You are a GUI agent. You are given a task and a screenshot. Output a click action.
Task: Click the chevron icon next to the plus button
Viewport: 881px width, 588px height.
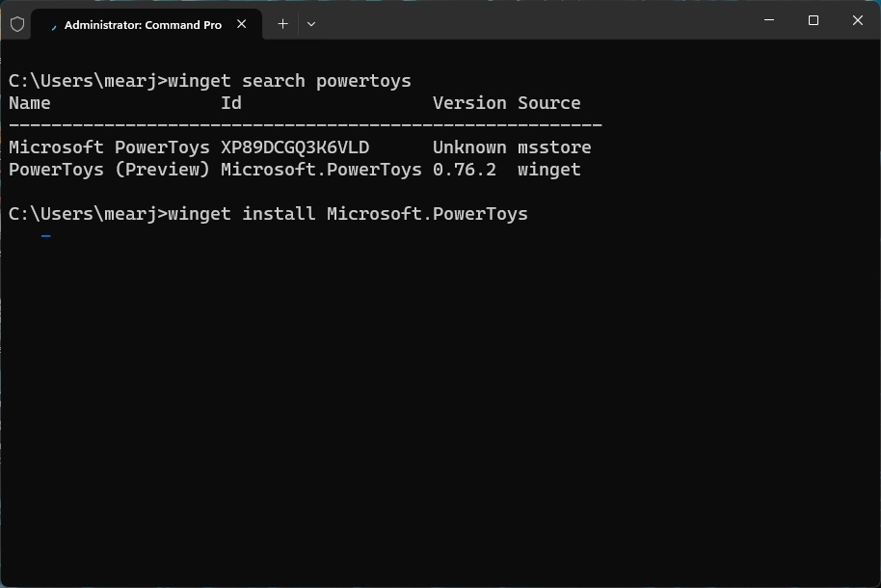pos(310,24)
